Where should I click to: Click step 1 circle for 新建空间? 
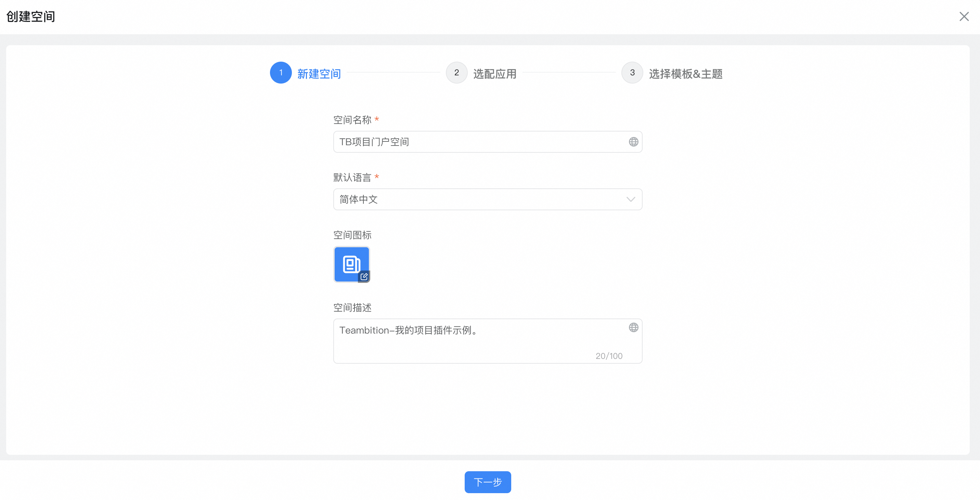(x=281, y=73)
